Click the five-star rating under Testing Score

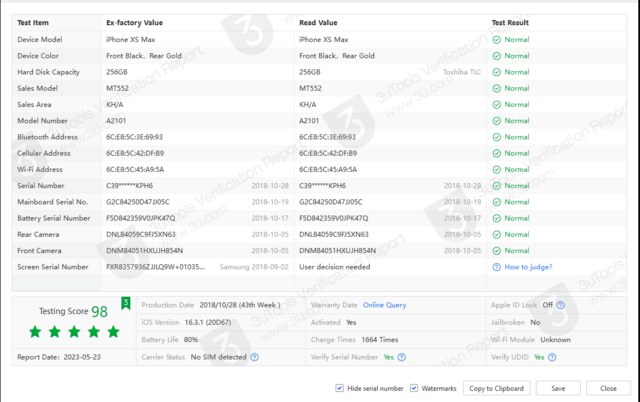[x=74, y=332]
